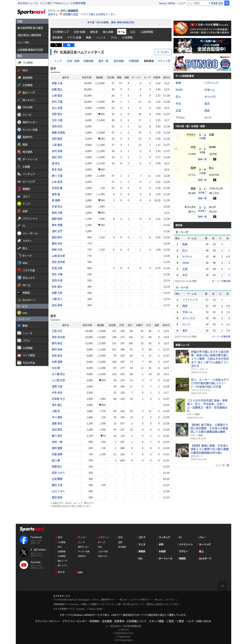Image resolution: width=247 pixels, height=644 pixels.
Task: Click the 万波 中正 player link
Action: [x=57, y=331]
